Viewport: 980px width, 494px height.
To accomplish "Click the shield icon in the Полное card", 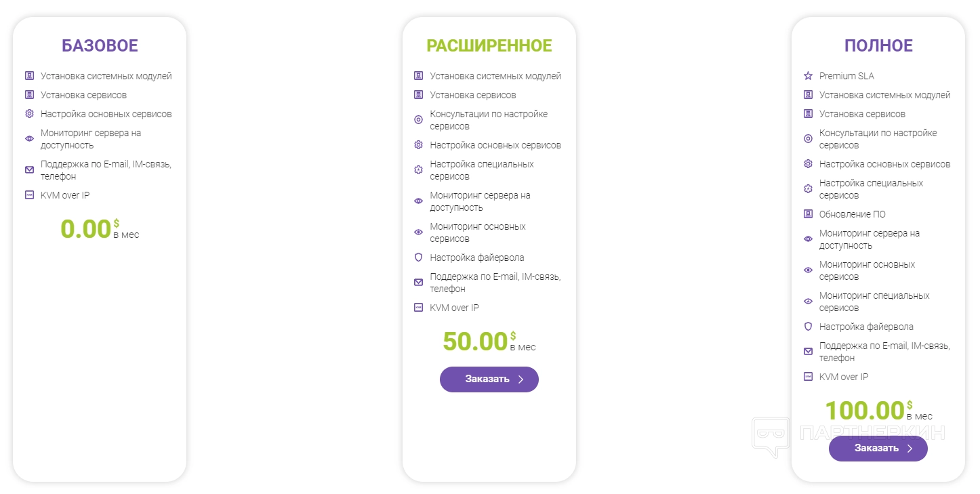I will pos(807,327).
